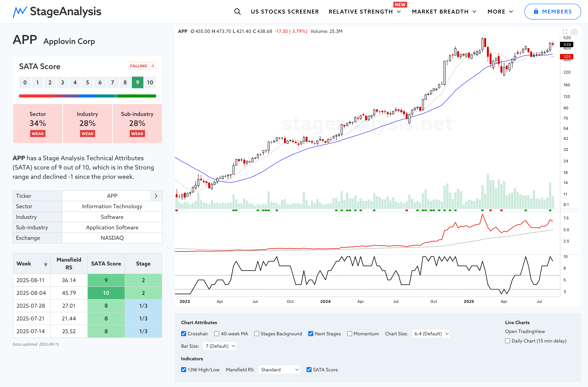Click the SATA gradient color bar
This screenshot has width=588, height=387.
point(87,96)
